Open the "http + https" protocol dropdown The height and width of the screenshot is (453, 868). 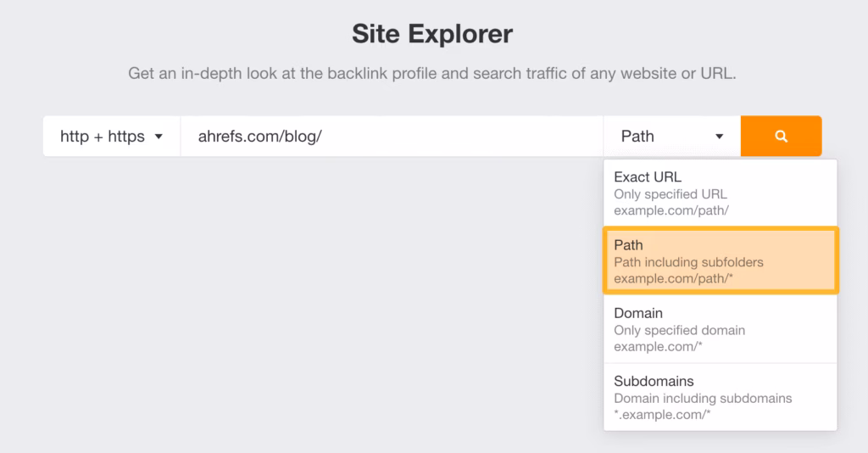111,136
